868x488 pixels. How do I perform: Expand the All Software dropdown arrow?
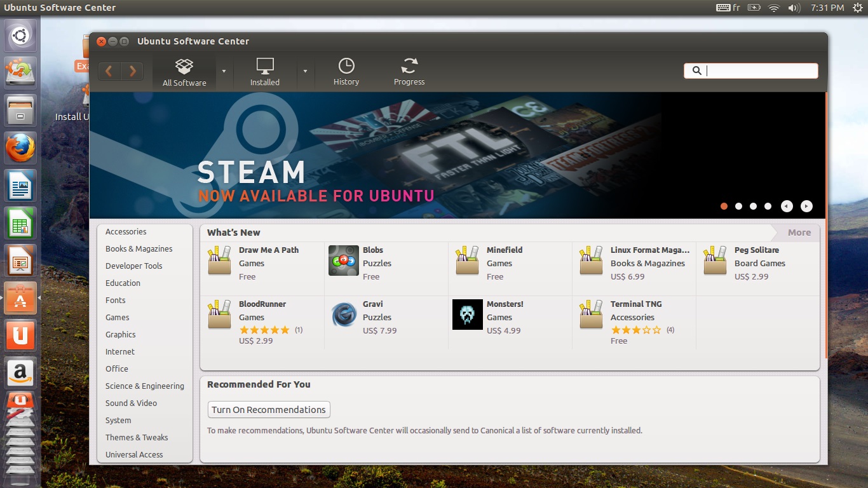[224, 71]
